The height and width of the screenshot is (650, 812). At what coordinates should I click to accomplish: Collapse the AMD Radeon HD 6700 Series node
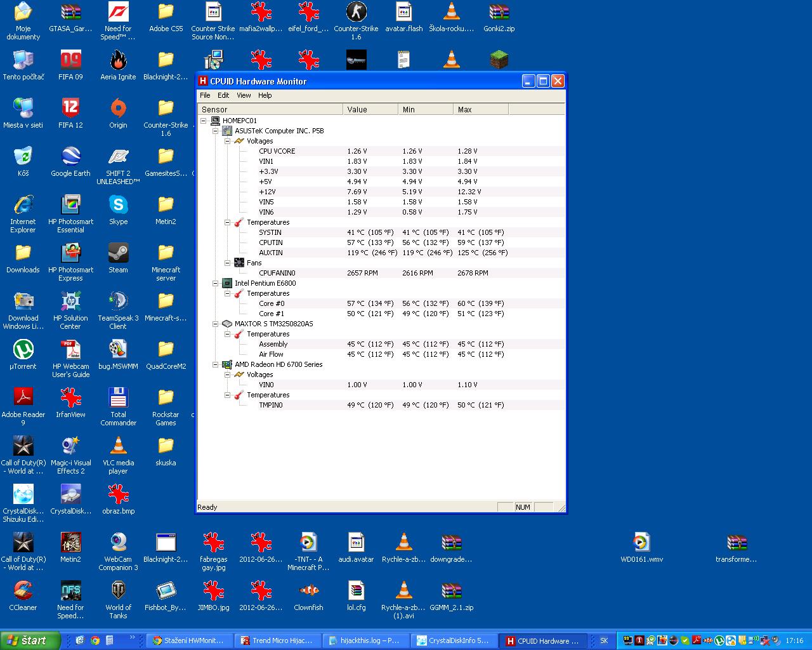pyautogui.click(x=216, y=364)
